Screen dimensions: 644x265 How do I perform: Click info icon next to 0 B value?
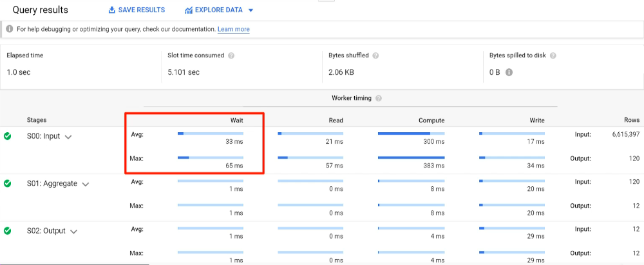(x=509, y=72)
